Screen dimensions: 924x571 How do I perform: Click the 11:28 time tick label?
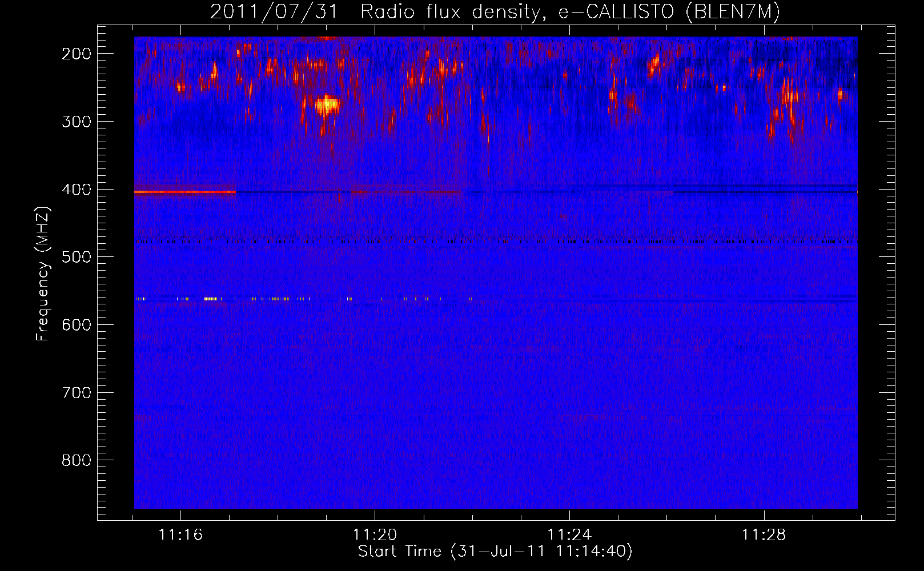click(x=764, y=535)
